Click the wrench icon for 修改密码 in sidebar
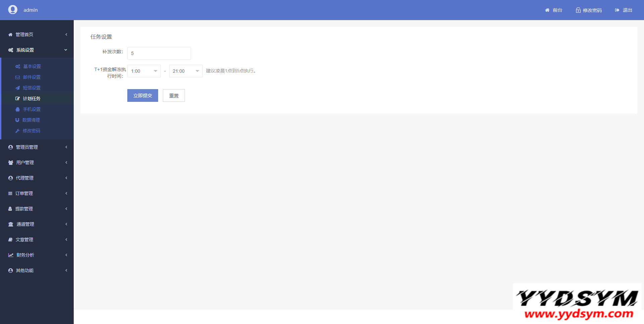 (x=17, y=131)
